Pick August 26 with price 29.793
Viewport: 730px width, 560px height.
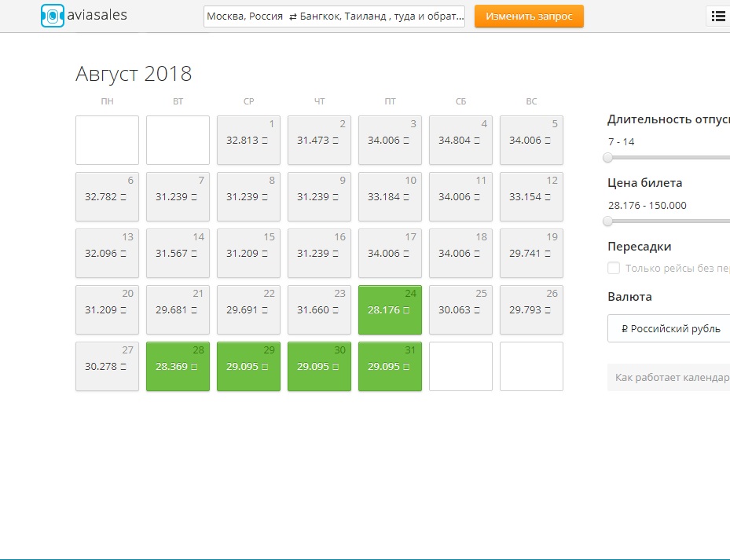[x=532, y=310]
